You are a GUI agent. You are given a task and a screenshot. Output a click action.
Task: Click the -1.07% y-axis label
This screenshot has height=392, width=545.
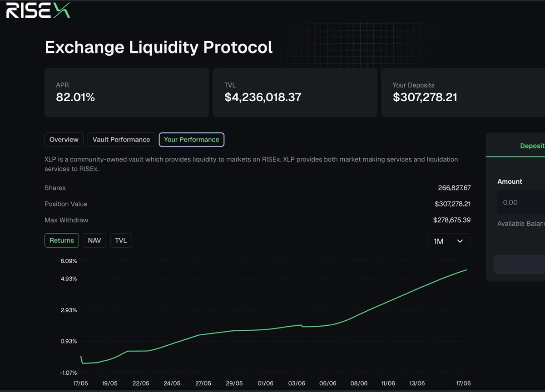click(x=68, y=372)
